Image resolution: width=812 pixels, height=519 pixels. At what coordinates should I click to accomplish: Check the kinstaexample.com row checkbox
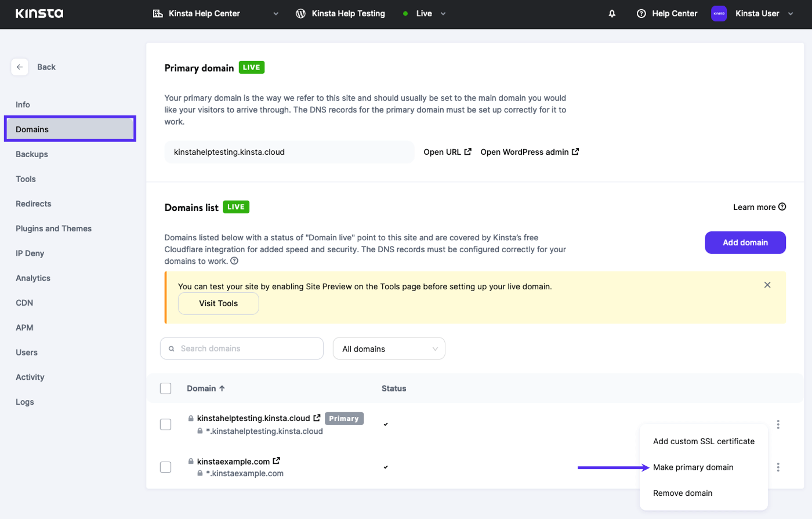point(166,467)
